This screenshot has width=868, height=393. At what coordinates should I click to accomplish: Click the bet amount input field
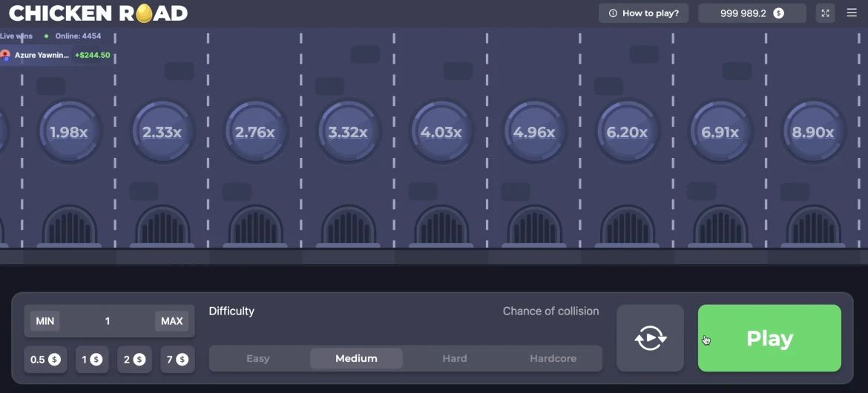coord(108,321)
